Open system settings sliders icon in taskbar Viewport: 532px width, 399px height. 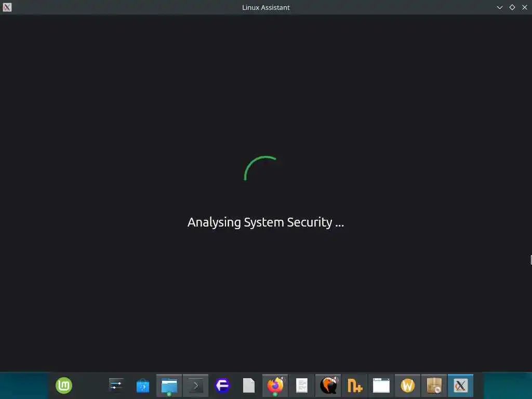tap(116, 385)
